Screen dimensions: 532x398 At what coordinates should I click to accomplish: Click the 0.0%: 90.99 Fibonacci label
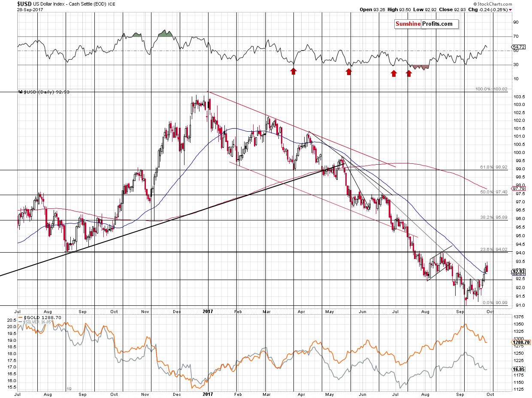pos(495,303)
